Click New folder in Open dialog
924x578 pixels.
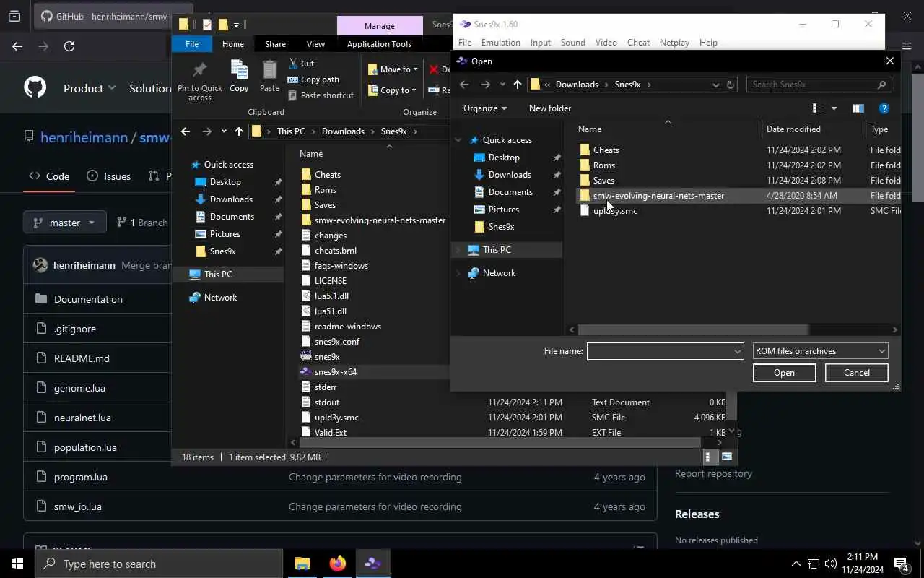(x=550, y=108)
